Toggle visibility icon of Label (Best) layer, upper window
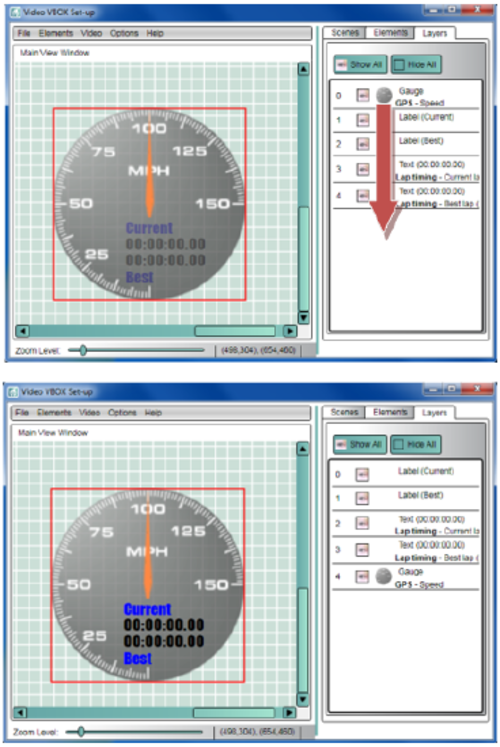Image resolution: width=500 pixels, height=747 pixels. point(363,144)
